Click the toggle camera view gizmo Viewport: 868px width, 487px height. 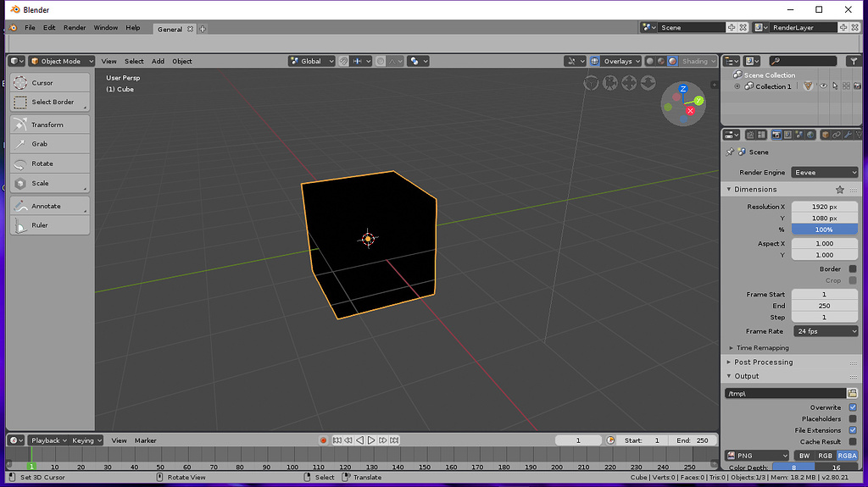pyautogui.click(x=610, y=83)
